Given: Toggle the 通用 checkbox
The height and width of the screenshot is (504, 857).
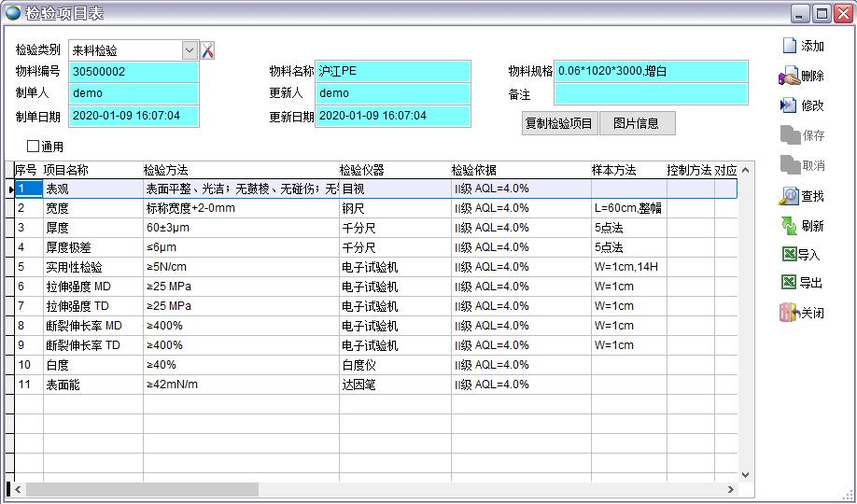Looking at the screenshot, I should point(34,147).
